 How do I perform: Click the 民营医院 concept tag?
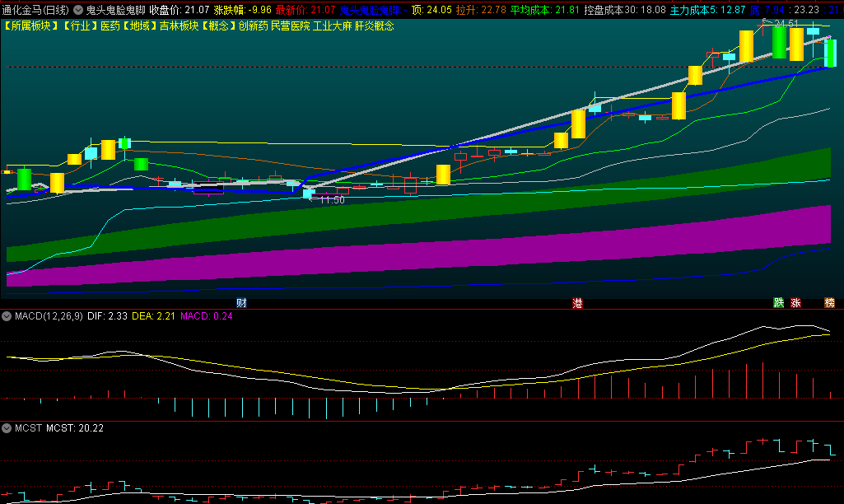tap(290, 26)
